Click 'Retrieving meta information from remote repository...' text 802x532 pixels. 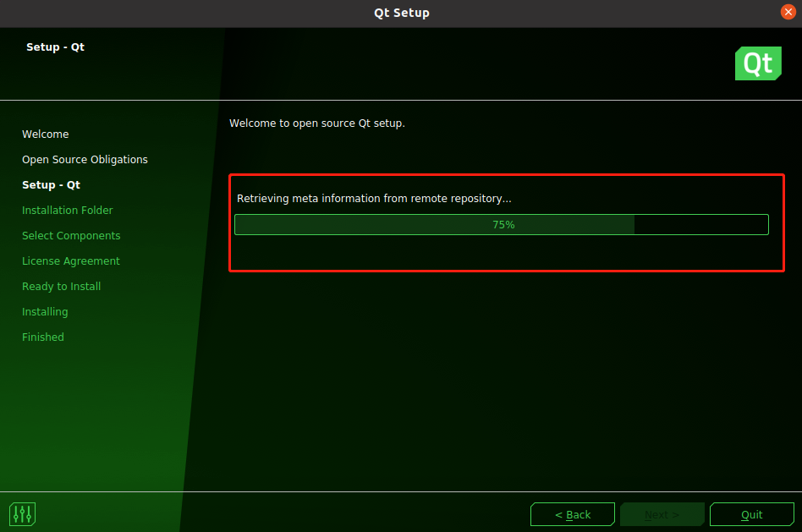[374, 199]
